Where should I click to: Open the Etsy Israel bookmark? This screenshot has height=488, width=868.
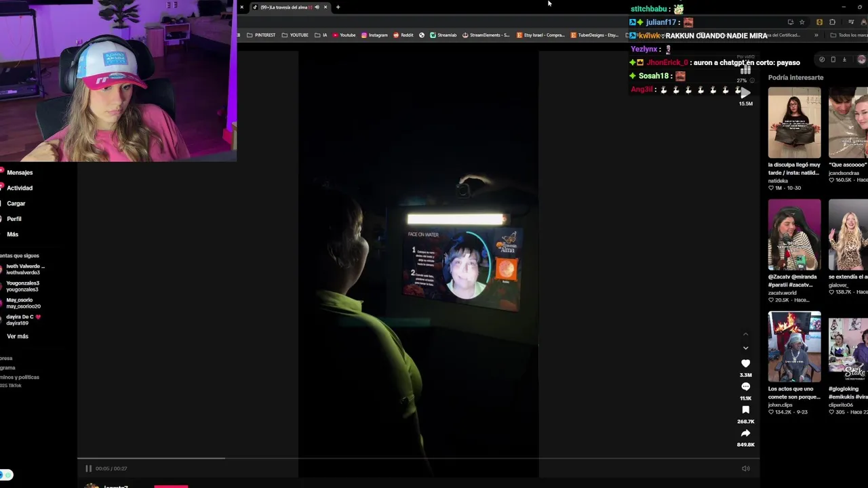coord(540,35)
